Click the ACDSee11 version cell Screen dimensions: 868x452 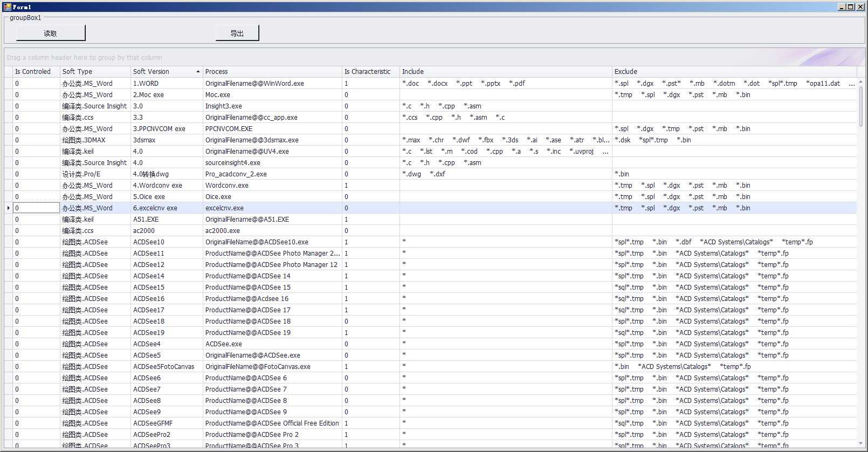[x=167, y=253]
